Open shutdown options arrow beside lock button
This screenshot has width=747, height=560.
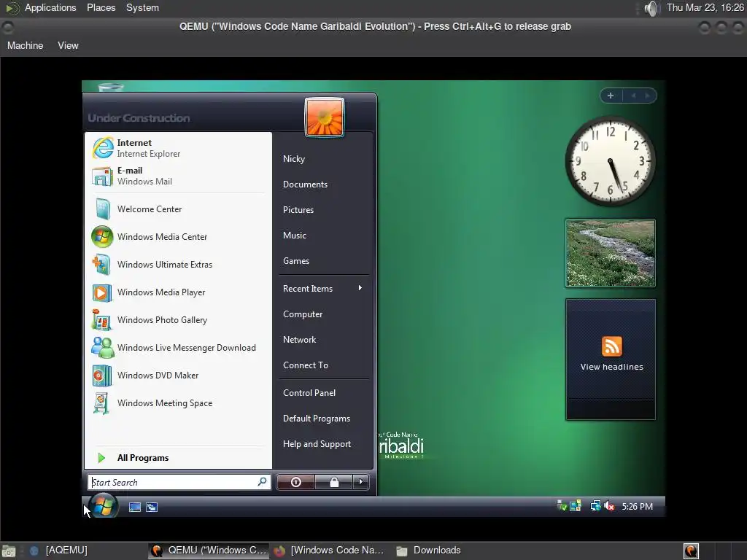point(360,482)
